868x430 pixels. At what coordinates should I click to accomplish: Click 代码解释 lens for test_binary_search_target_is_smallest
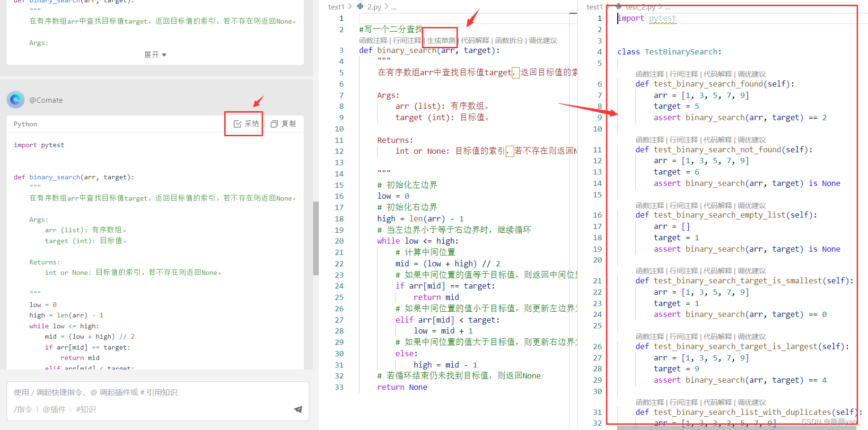point(718,271)
